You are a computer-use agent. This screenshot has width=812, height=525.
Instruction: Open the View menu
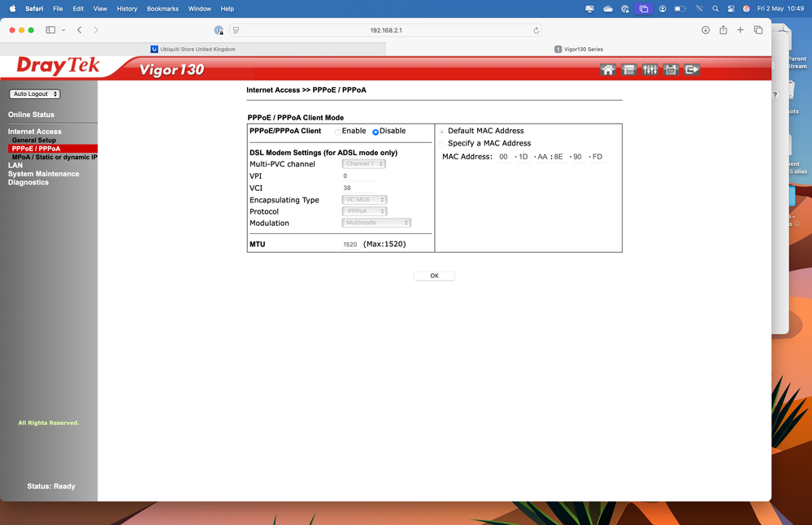click(100, 9)
